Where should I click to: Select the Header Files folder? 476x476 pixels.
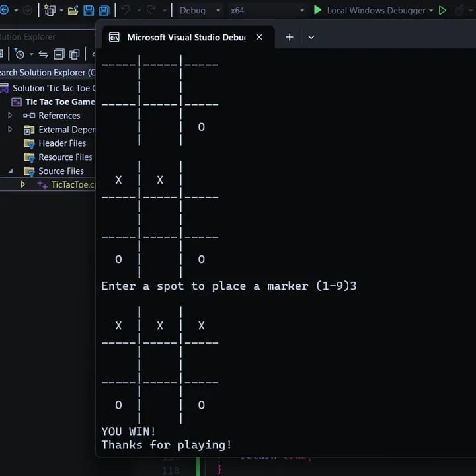tap(62, 143)
